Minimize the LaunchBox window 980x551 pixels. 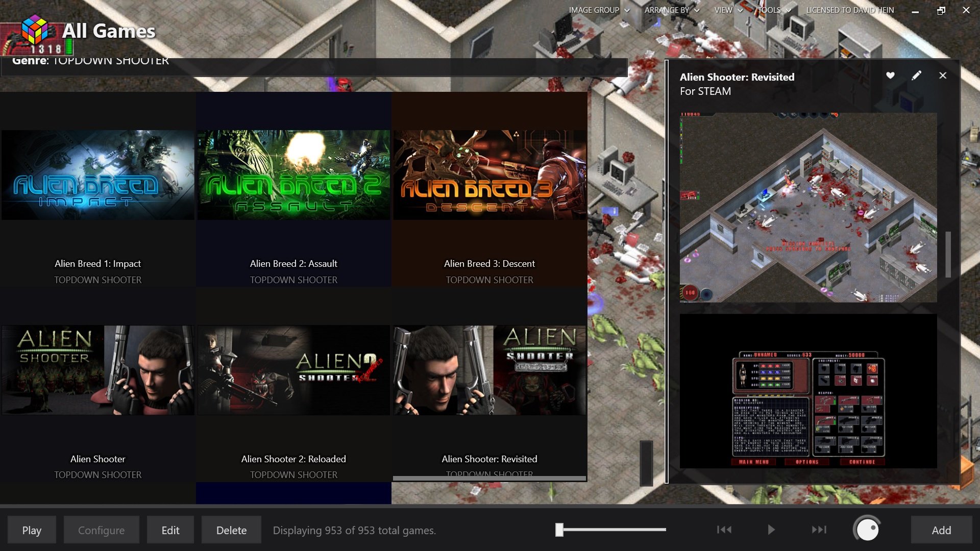point(915,10)
